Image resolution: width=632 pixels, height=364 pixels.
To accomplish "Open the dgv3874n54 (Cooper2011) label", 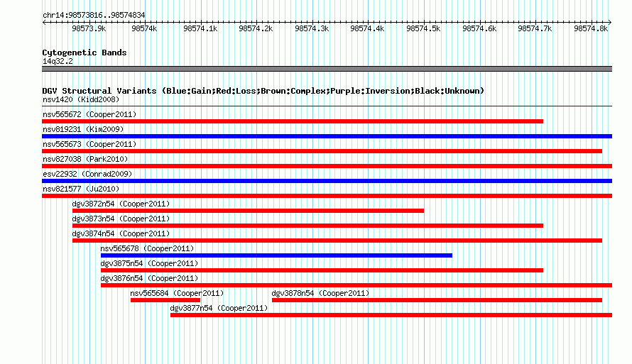I will tap(121, 233).
